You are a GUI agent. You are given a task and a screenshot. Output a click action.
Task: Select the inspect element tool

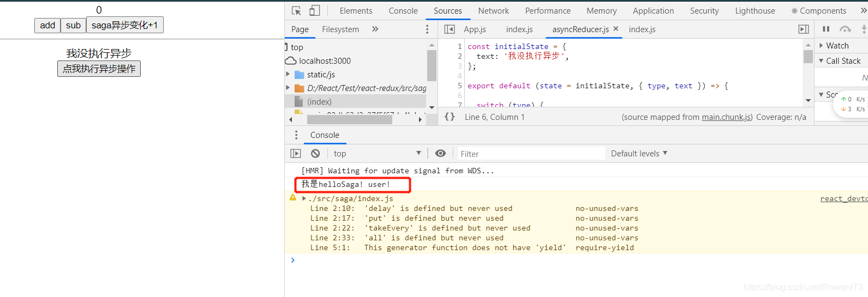tap(296, 10)
